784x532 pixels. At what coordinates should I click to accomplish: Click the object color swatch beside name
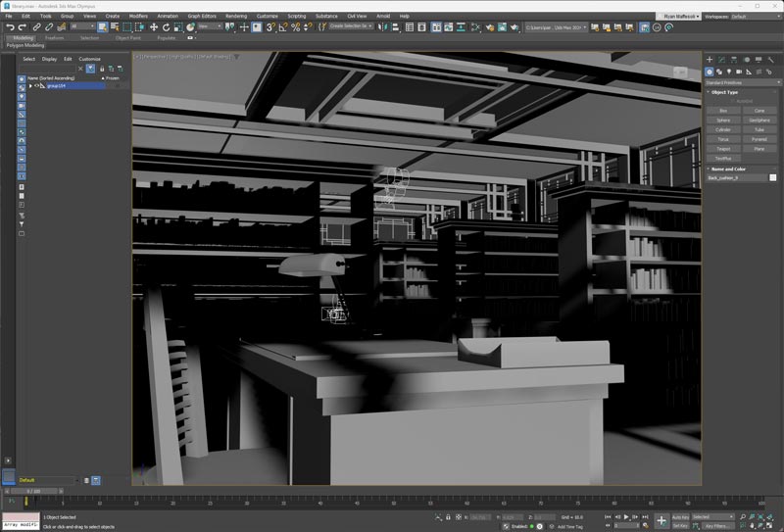pos(773,177)
